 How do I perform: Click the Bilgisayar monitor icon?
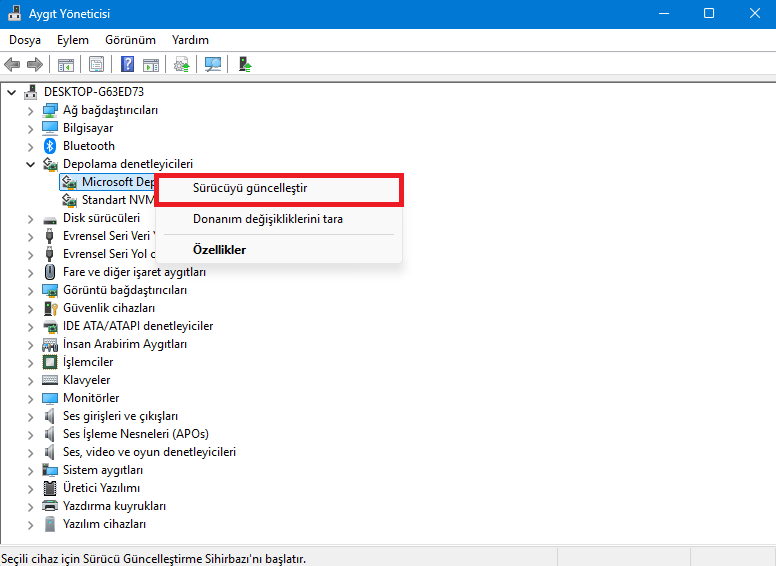pyautogui.click(x=49, y=128)
